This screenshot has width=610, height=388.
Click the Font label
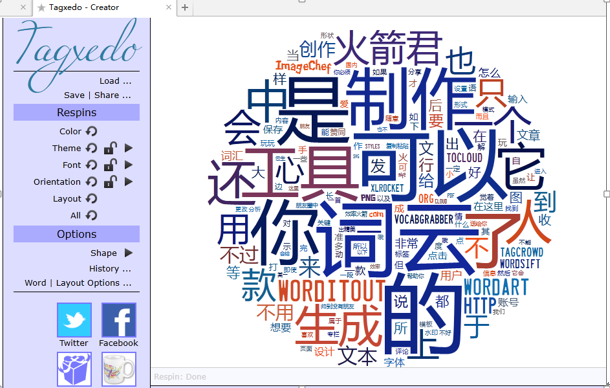pyautogui.click(x=72, y=165)
